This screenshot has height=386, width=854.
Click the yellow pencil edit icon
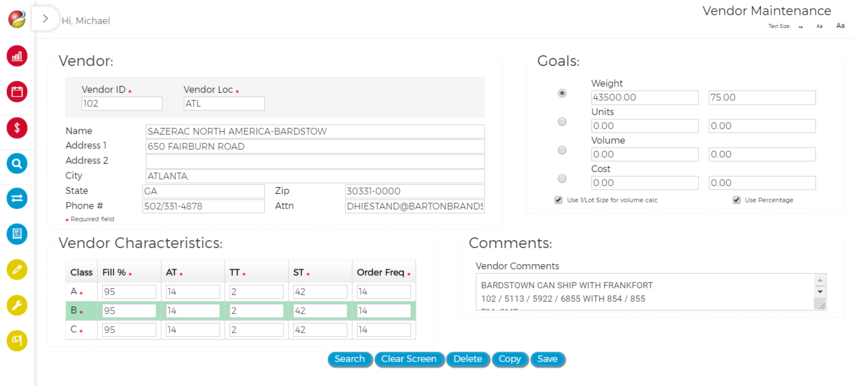(17, 269)
